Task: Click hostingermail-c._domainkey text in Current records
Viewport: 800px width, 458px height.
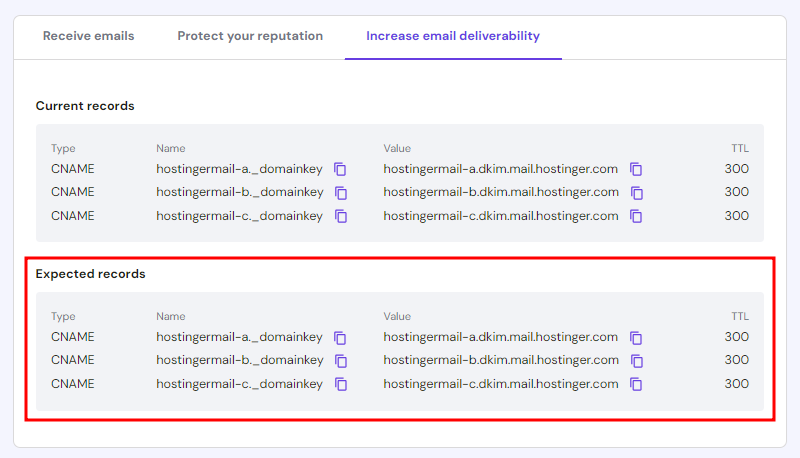Action: point(239,216)
